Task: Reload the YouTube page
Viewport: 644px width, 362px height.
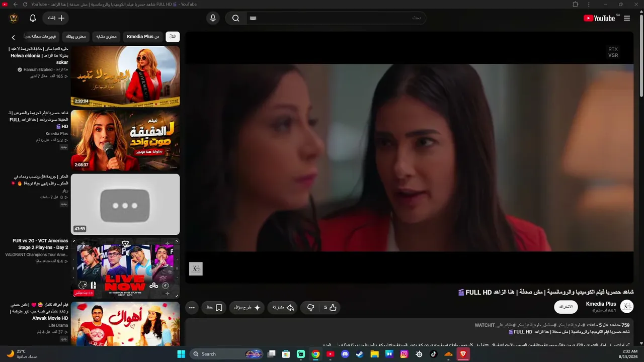Action: click(25, 5)
